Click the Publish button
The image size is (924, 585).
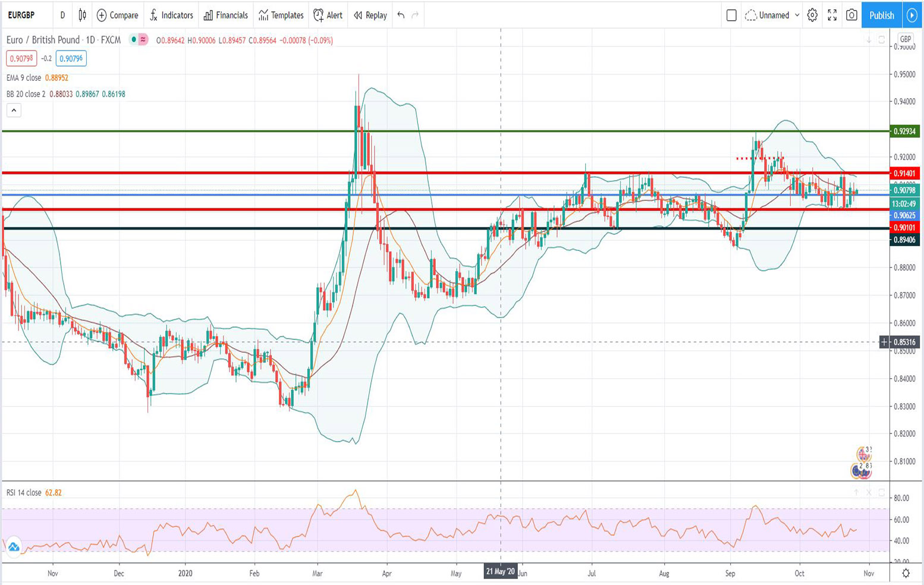881,15
